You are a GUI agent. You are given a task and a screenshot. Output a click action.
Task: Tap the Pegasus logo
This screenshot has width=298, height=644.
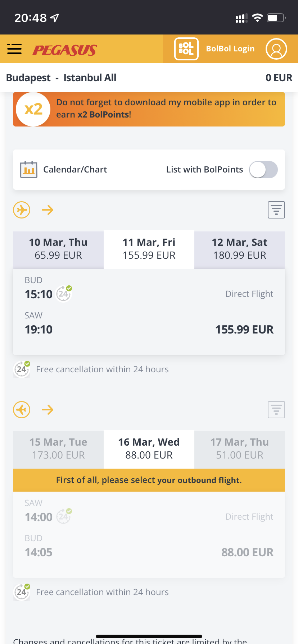tap(65, 50)
